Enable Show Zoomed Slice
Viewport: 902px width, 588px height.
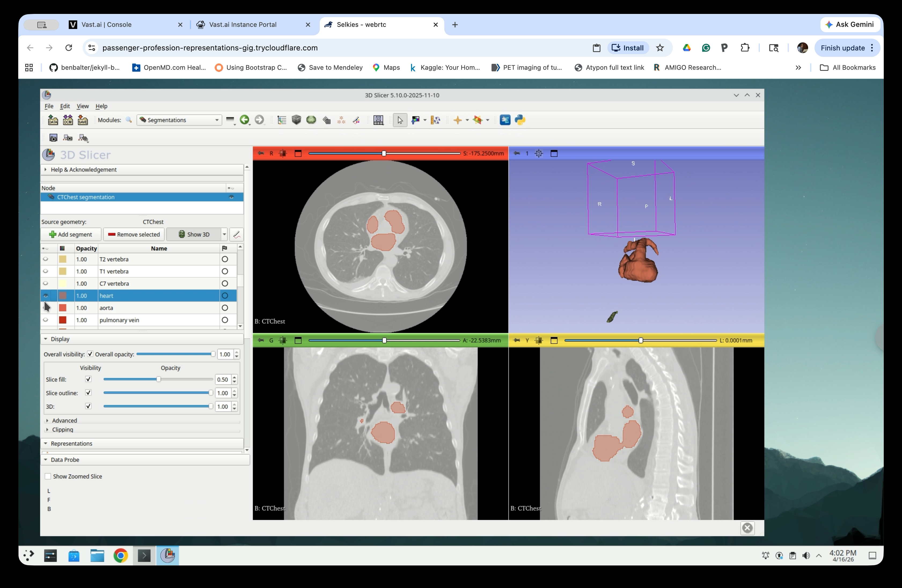[48, 476]
